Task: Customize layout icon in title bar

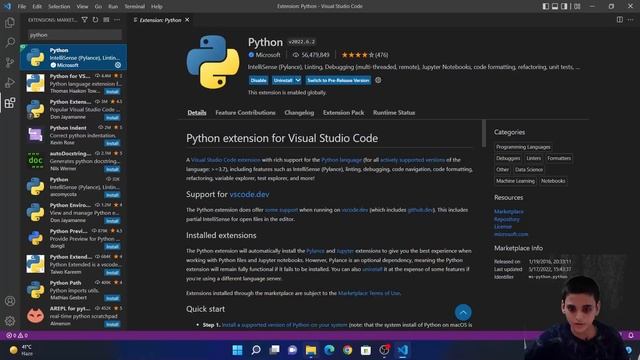Action: (577, 6)
